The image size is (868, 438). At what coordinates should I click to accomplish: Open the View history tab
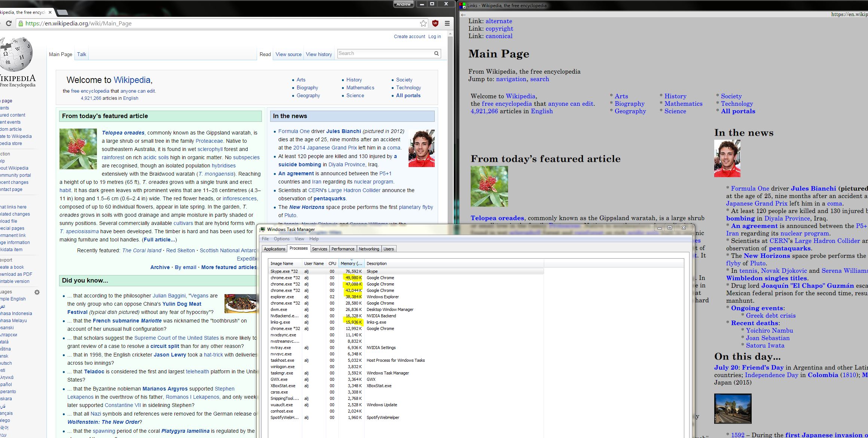click(x=319, y=55)
